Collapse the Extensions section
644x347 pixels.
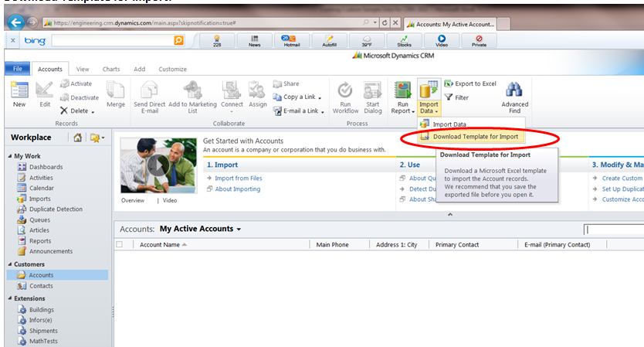coord(10,298)
